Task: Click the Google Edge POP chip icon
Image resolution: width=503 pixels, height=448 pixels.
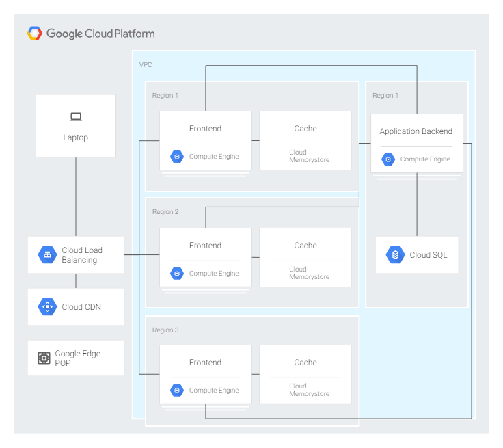Action: pyautogui.click(x=44, y=358)
